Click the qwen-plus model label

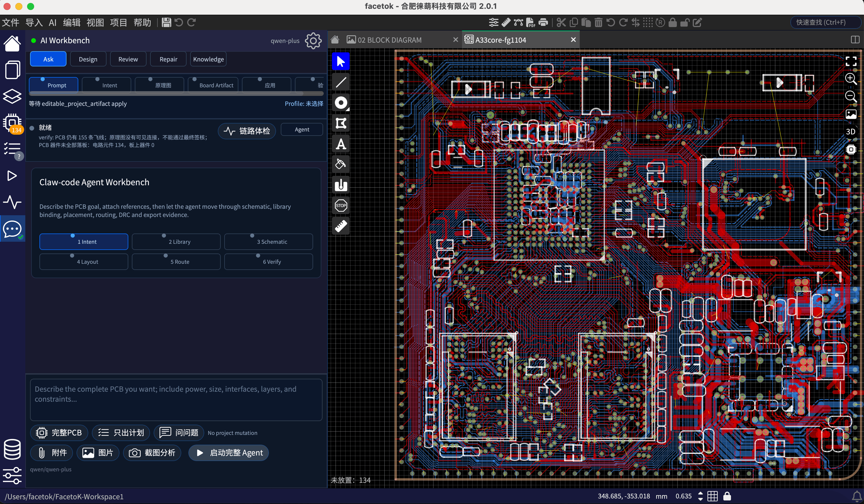coord(285,41)
